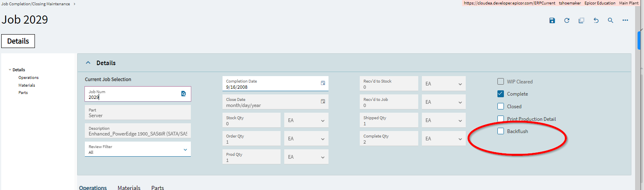This screenshot has width=644, height=190.
Task: Click the tshoemaker user name
Action: [570, 3]
